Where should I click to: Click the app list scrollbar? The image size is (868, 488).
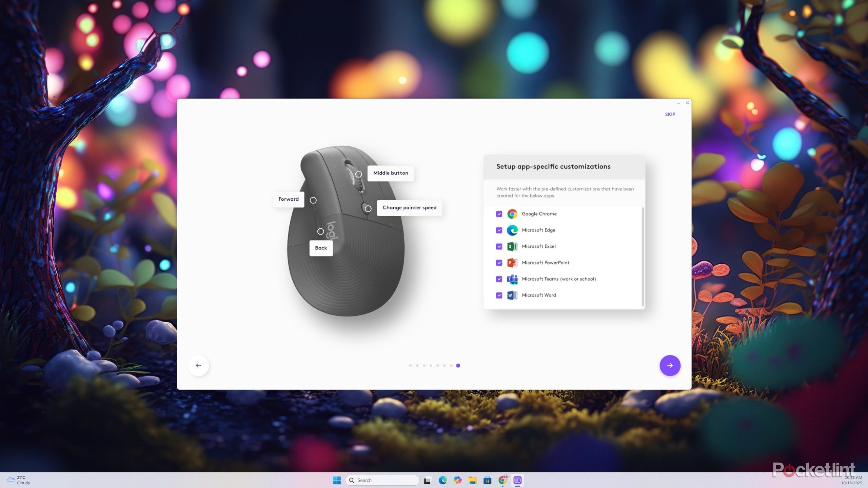click(x=643, y=257)
